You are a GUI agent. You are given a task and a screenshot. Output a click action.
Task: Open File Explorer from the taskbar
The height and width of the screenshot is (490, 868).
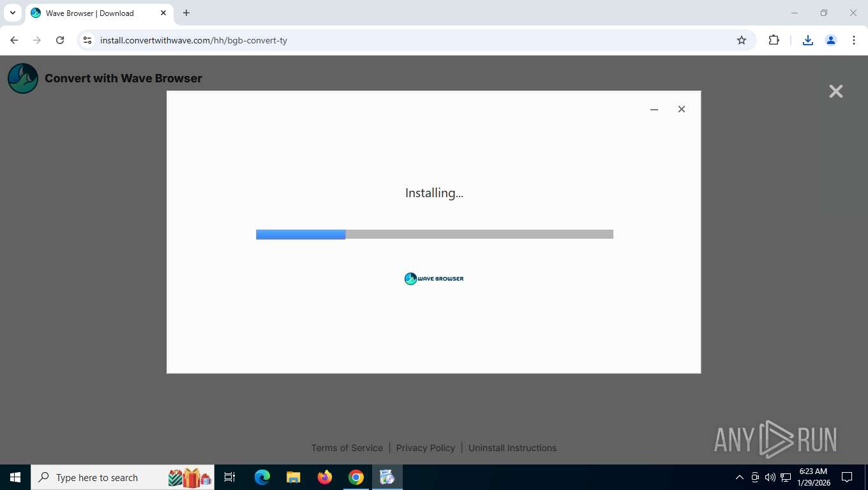293,477
